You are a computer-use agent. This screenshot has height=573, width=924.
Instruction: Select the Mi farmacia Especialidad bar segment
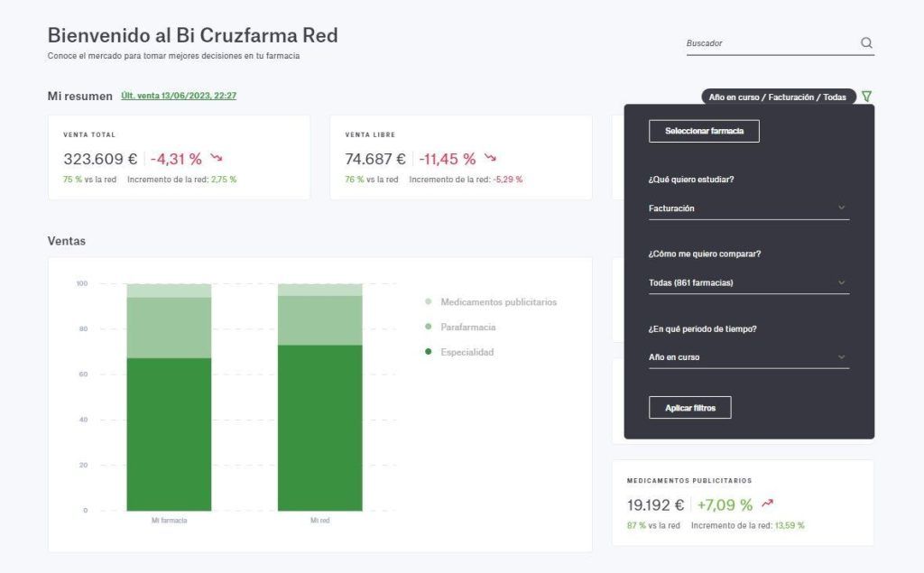[x=169, y=434]
